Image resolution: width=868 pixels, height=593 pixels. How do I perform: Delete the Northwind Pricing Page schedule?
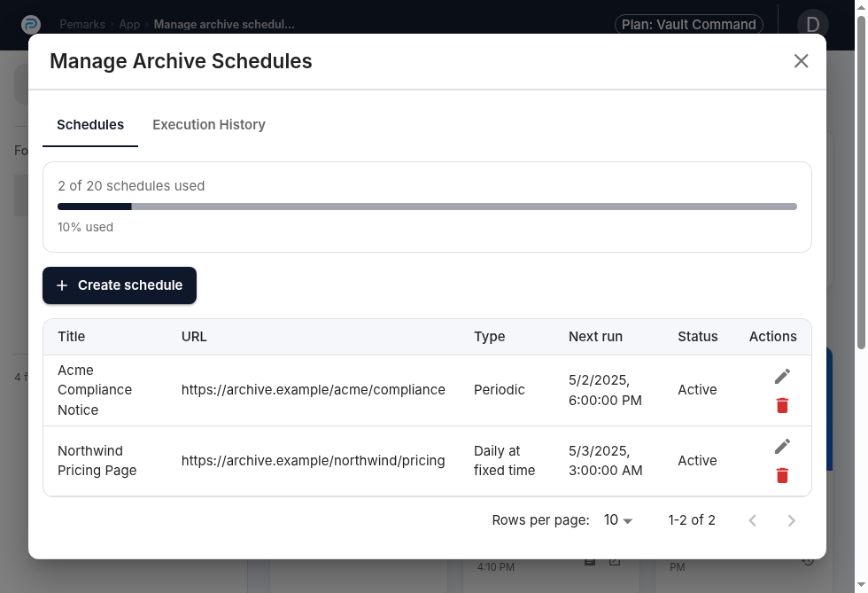[782, 475]
